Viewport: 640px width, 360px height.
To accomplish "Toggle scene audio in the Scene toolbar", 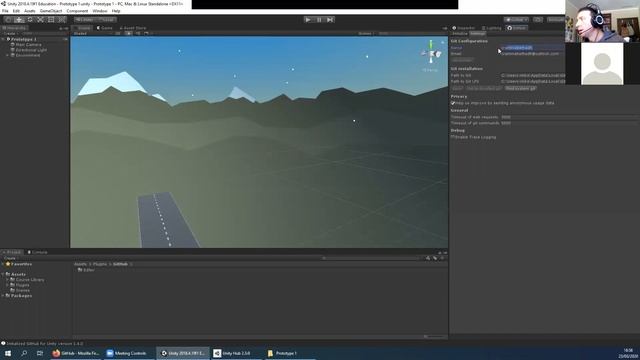I will pos(138,33).
